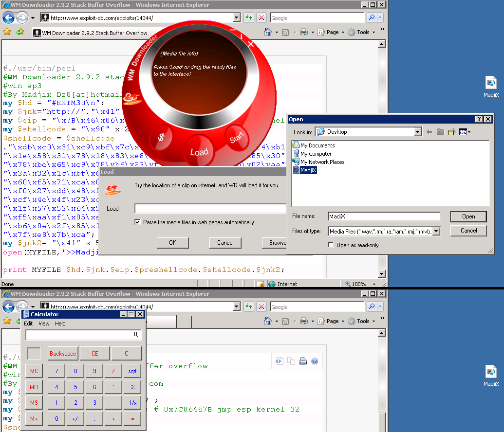Click Calculator Backspace button
Image resolution: width=504 pixels, height=432 pixels.
[x=63, y=354]
